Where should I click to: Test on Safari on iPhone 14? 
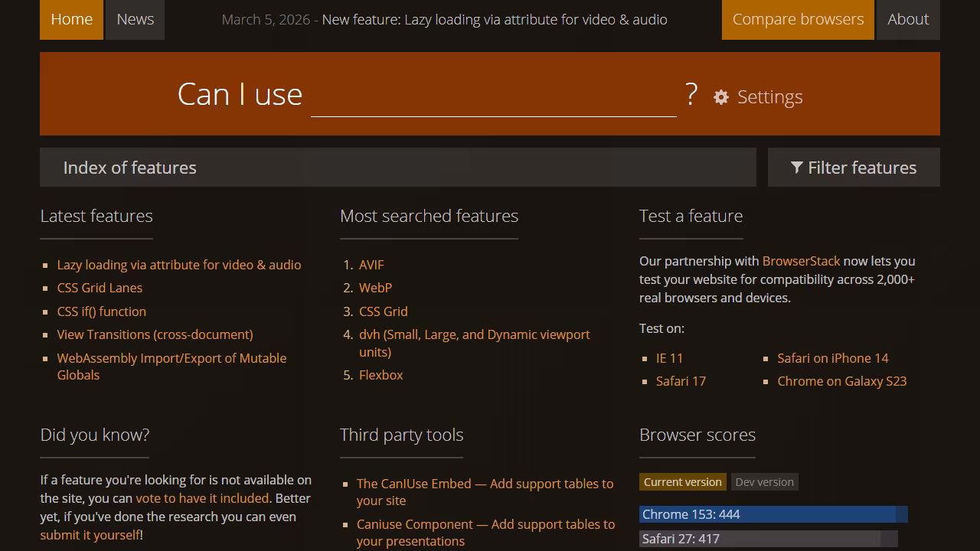pyautogui.click(x=833, y=358)
